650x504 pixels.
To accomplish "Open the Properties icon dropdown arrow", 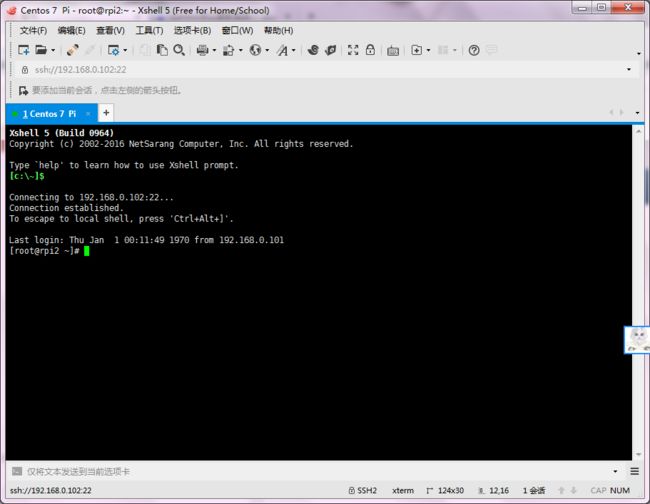I will (x=125, y=51).
